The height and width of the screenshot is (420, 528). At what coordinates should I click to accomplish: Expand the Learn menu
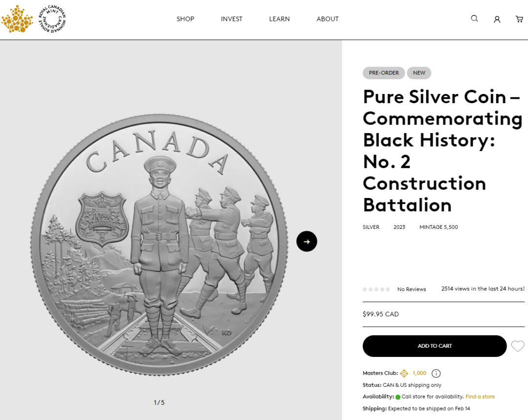pos(279,19)
